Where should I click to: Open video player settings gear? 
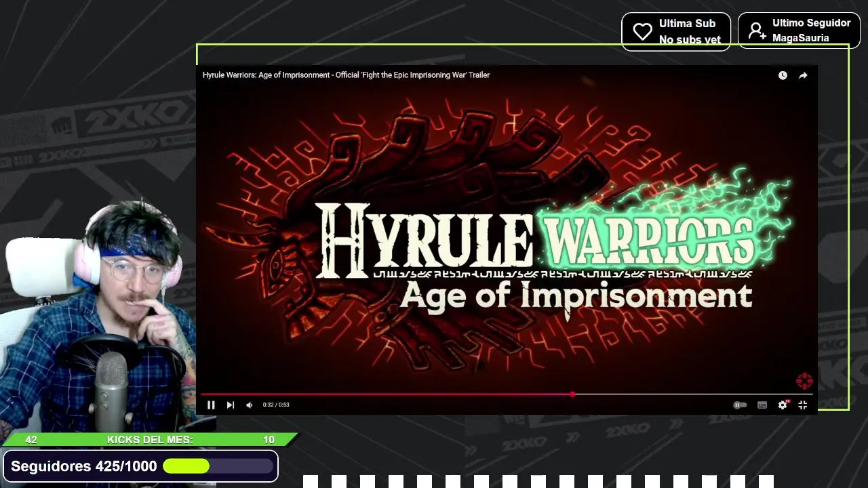(x=783, y=405)
